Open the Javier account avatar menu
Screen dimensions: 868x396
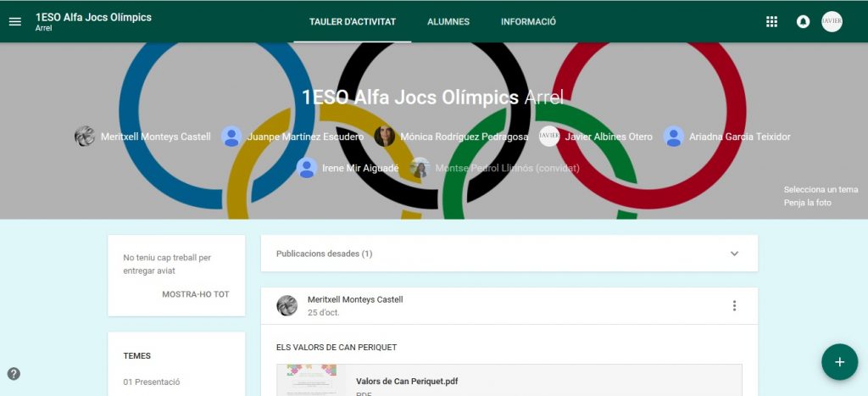click(x=832, y=21)
